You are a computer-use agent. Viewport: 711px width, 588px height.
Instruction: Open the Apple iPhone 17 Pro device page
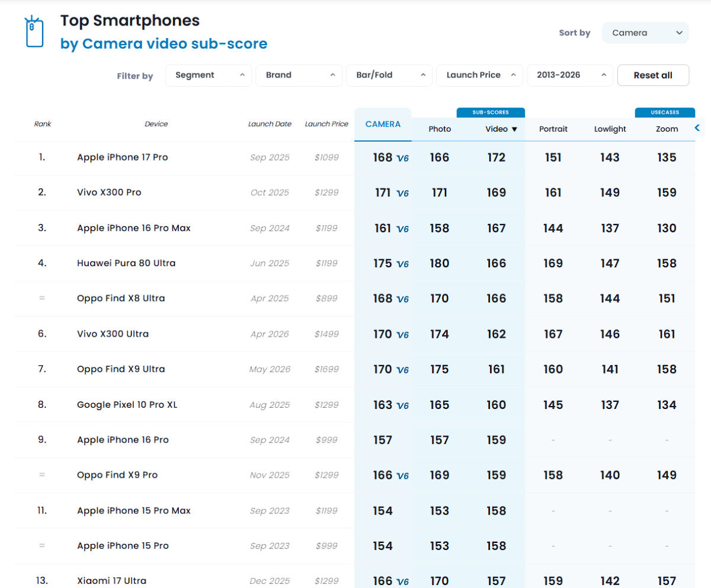[x=123, y=157]
